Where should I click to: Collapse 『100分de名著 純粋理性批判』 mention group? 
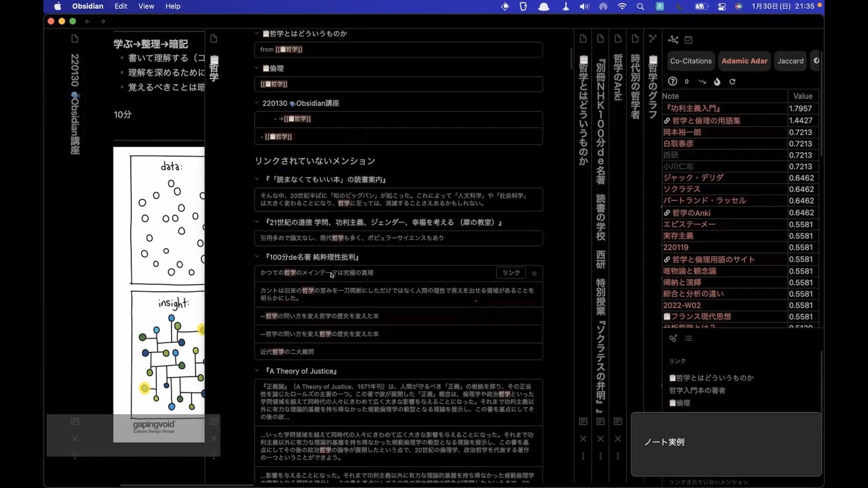coord(257,257)
